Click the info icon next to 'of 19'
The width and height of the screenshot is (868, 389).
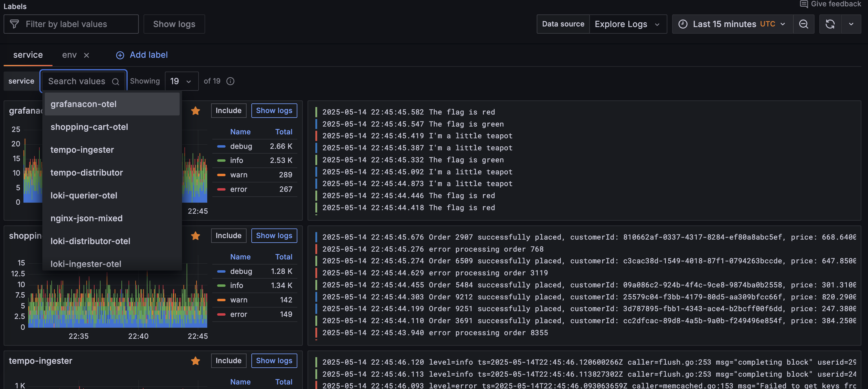pyautogui.click(x=230, y=81)
